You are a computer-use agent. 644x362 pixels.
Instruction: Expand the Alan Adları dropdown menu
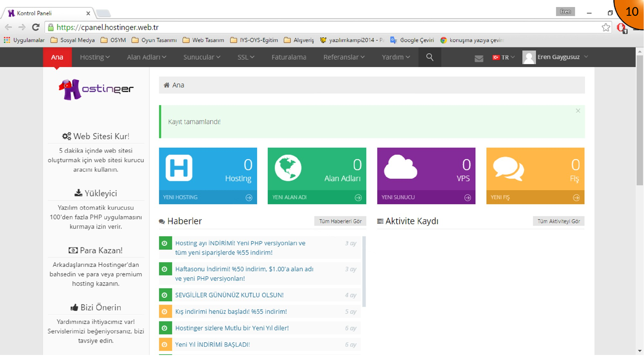point(147,57)
